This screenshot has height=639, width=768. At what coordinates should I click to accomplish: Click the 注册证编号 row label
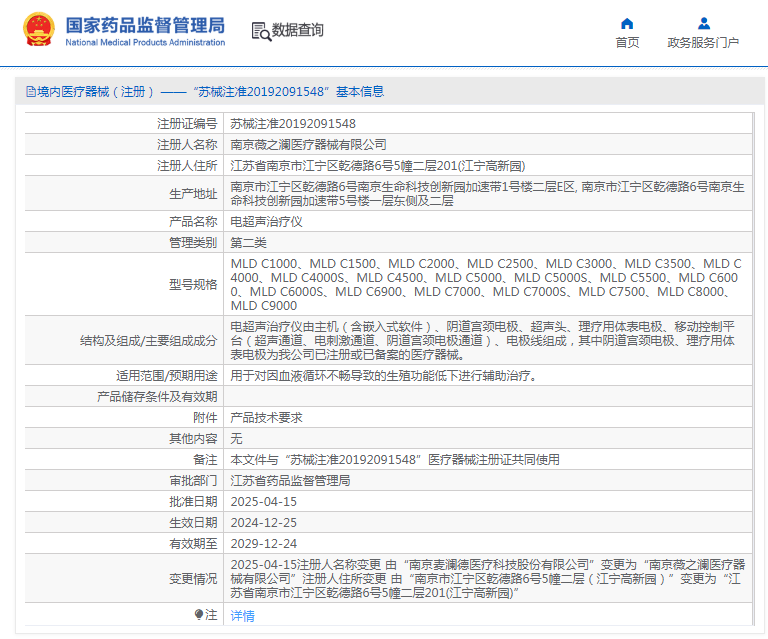point(187,124)
